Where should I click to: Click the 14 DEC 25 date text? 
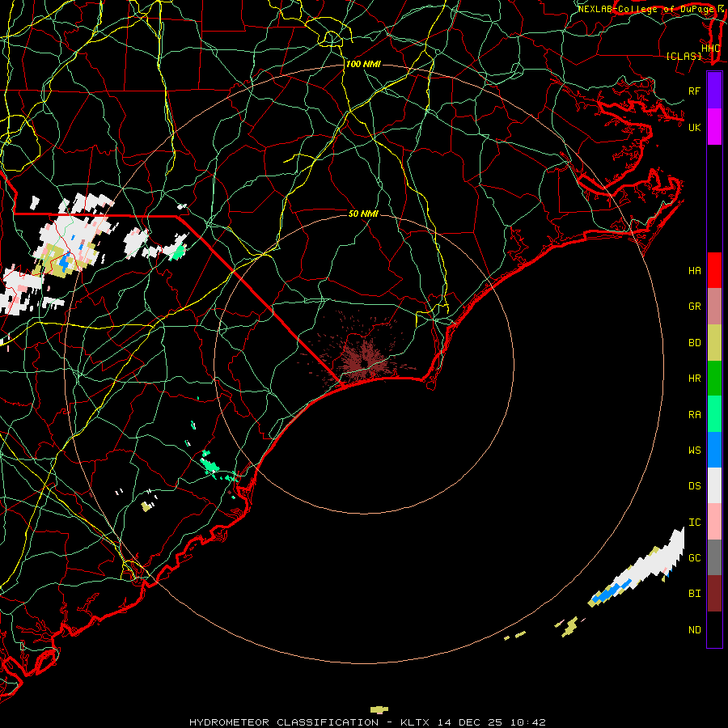(470, 722)
